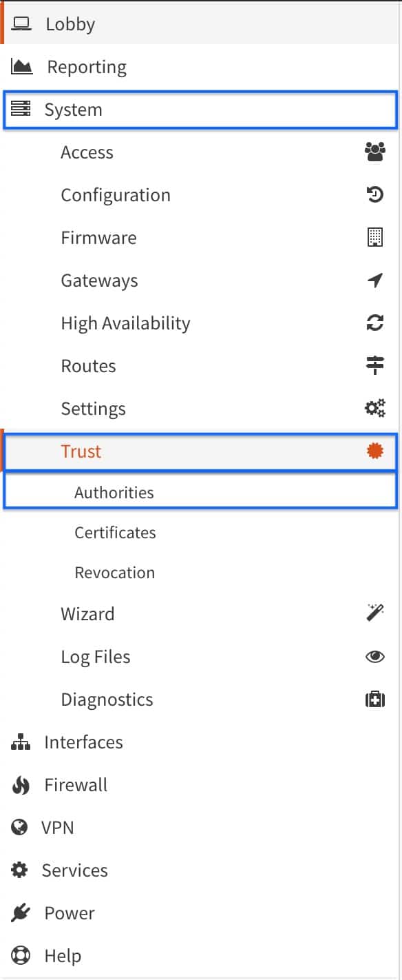
Task: Click the history icon next to Configuration
Action: click(x=374, y=195)
